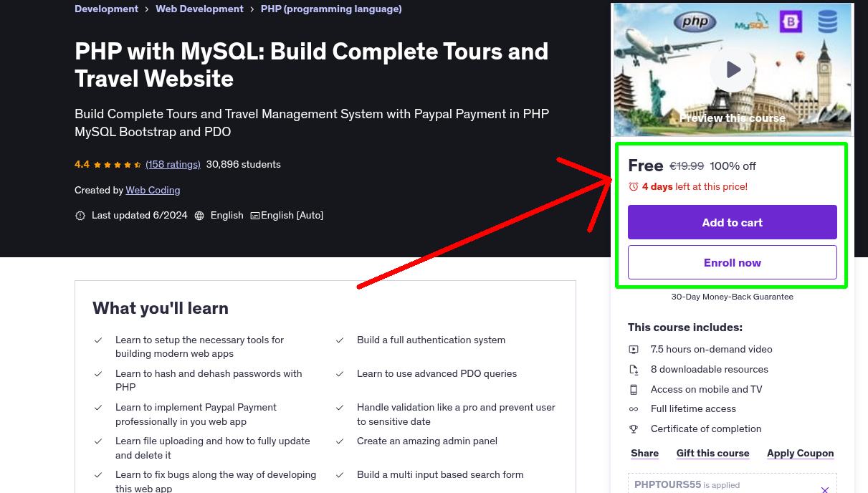Click Apply Coupon
The width and height of the screenshot is (868, 493).
pos(800,453)
